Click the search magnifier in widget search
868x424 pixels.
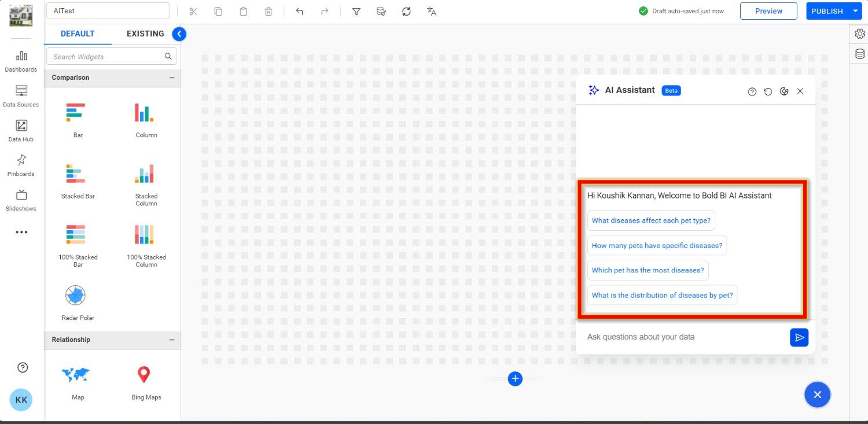click(x=168, y=56)
